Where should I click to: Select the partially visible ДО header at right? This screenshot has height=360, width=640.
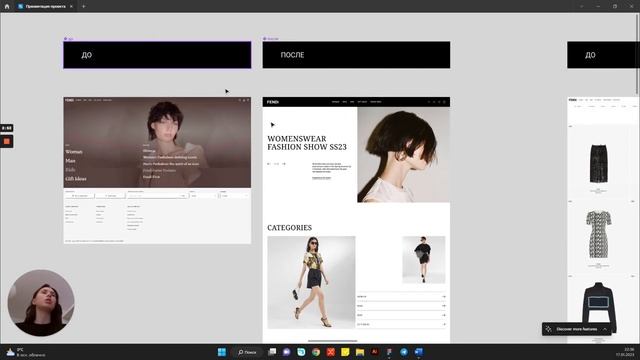tap(603, 55)
